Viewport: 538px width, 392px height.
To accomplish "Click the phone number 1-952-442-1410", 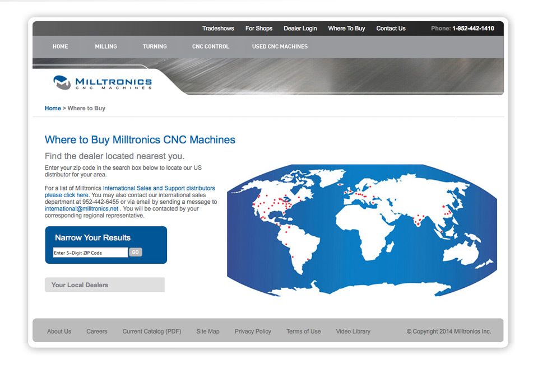I will pyautogui.click(x=473, y=29).
